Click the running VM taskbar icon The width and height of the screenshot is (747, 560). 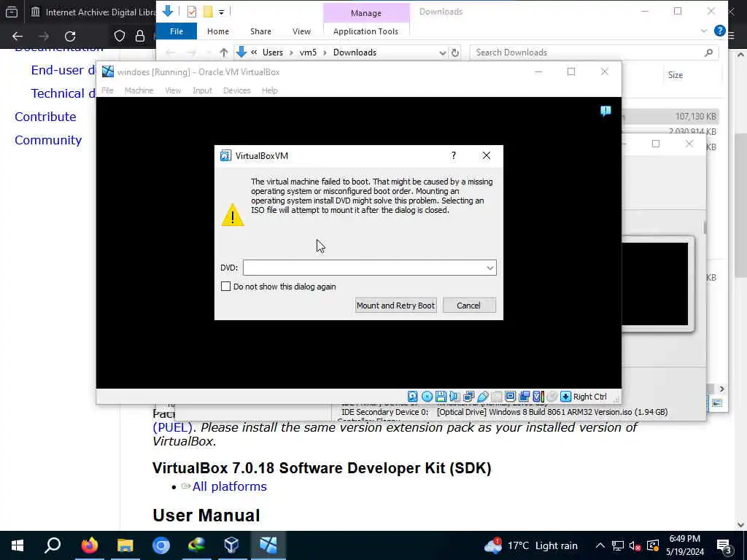click(x=268, y=545)
